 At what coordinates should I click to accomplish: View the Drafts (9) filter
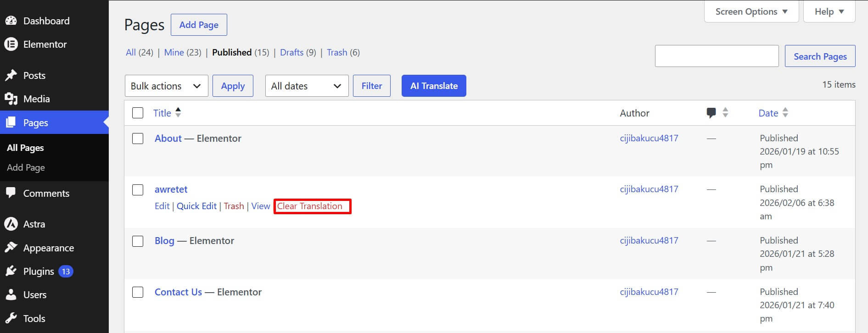[298, 52]
